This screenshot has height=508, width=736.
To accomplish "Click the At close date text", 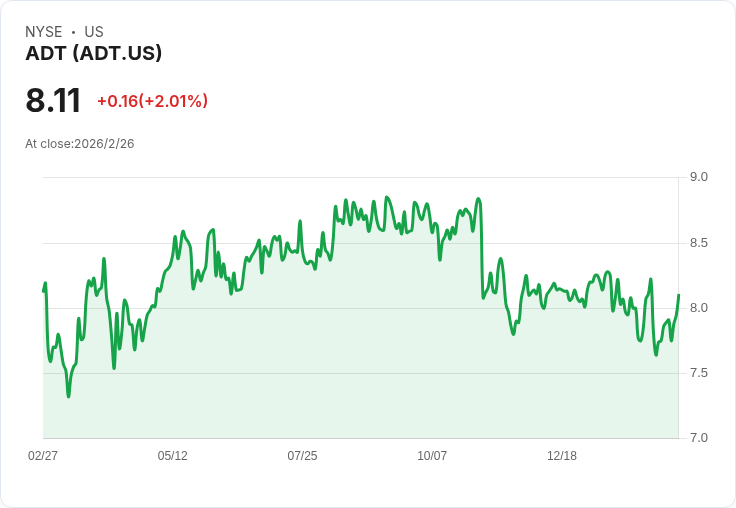I will coord(80,144).
